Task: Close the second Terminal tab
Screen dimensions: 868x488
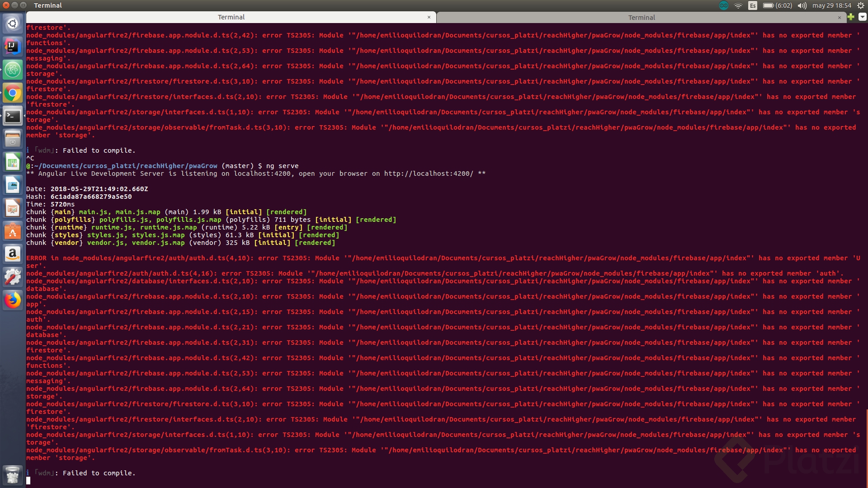Action: pos(840,18)
